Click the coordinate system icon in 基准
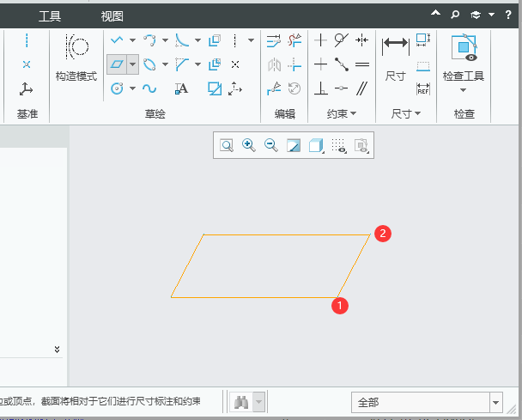Image resolution: width=522 pixels, height=420 pixels. pyautogui.click(x=27, y=88)
